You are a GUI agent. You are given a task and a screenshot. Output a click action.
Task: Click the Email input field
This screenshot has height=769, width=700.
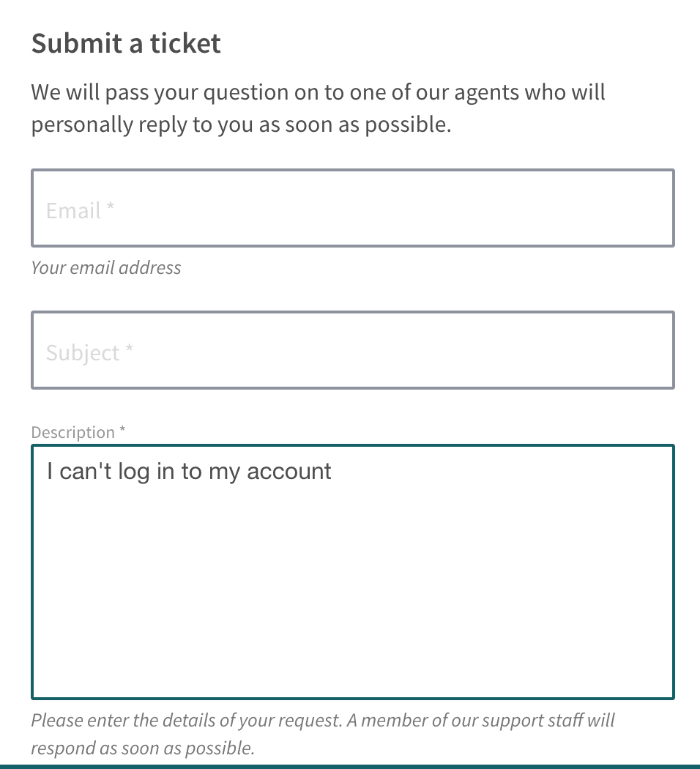[x=351, y=208]
